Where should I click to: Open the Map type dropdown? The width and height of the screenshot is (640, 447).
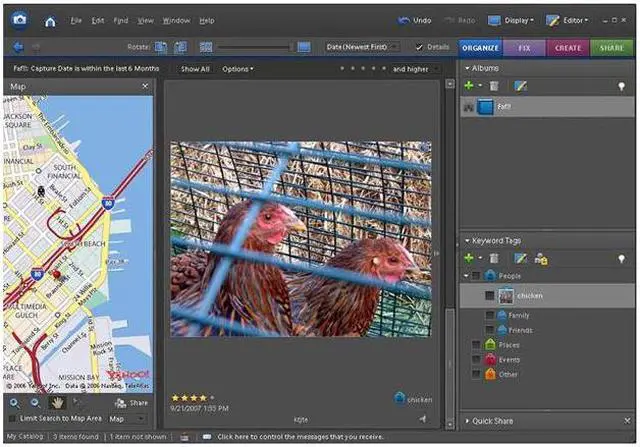point(127,419)
